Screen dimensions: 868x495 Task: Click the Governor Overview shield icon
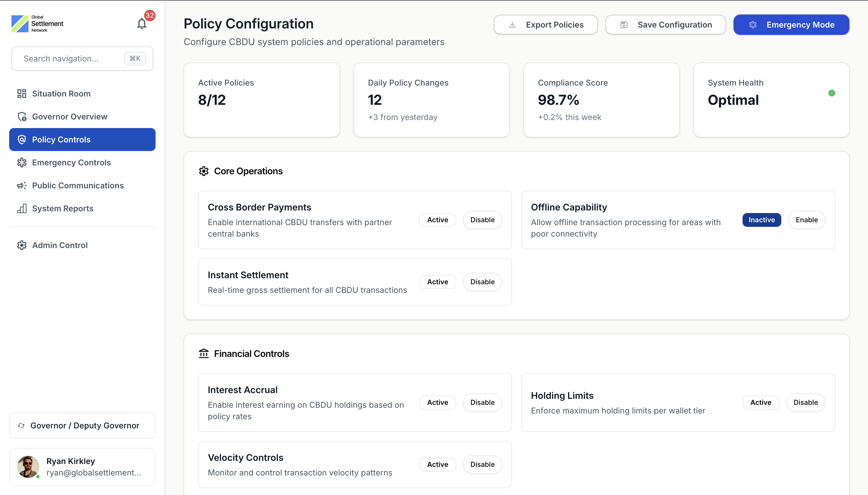click(x=22, y=117)
